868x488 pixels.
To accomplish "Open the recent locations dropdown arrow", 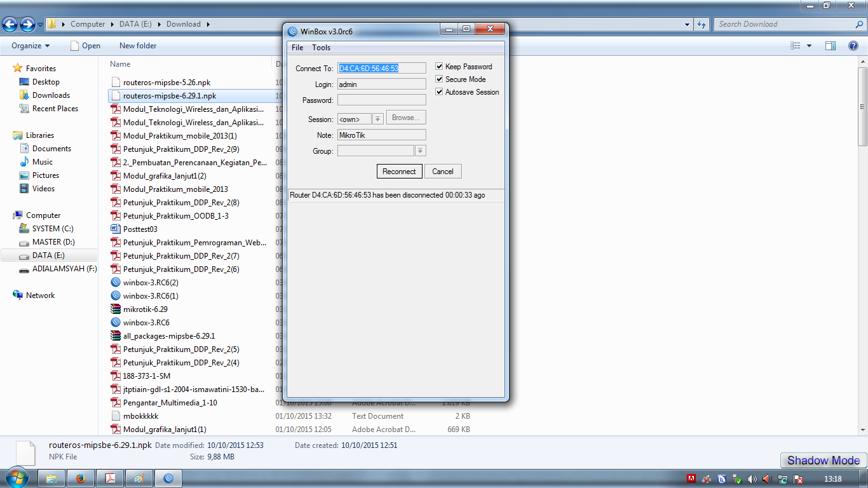I will tap(41, 25).
